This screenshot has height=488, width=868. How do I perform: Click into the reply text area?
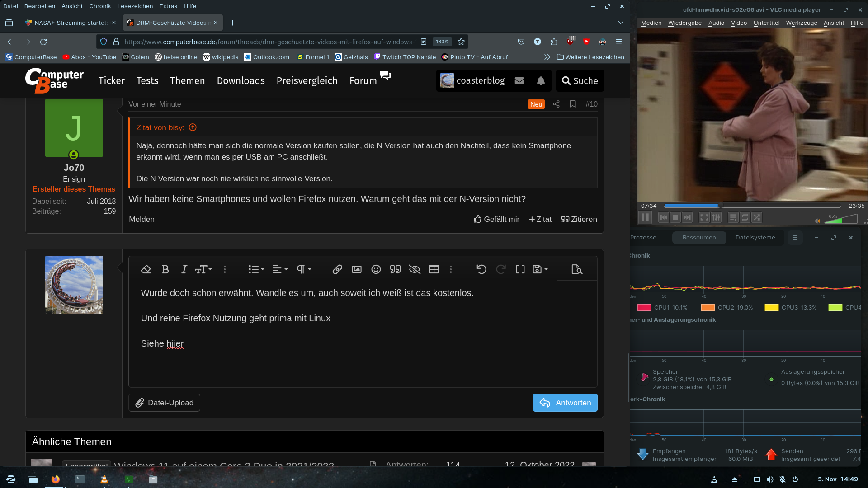point(362,361)
